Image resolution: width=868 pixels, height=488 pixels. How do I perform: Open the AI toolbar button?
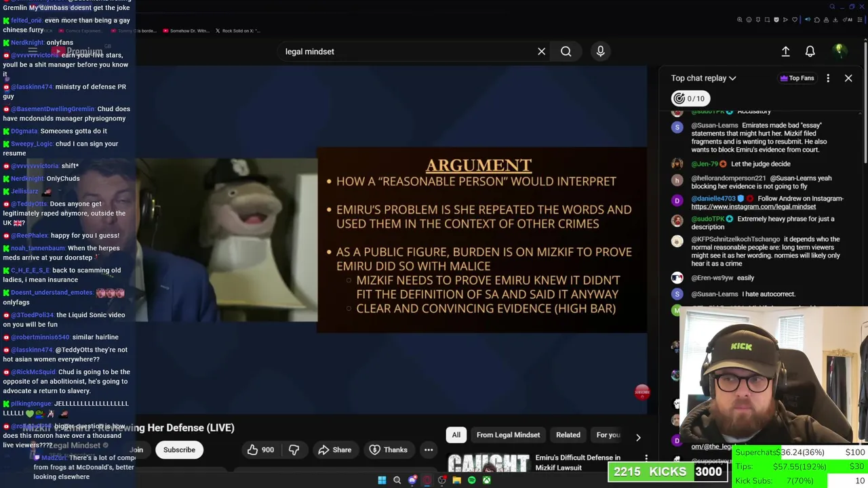[848, 20]
